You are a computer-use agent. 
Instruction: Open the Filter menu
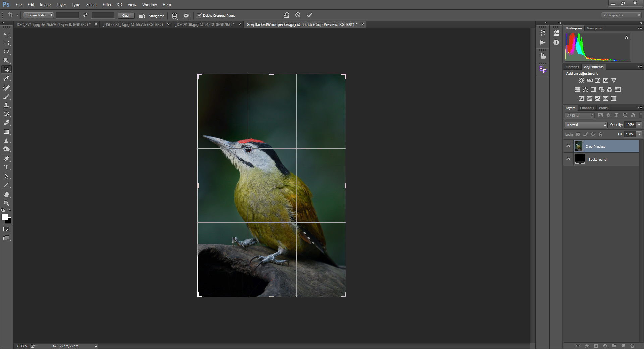pos(107,5)
